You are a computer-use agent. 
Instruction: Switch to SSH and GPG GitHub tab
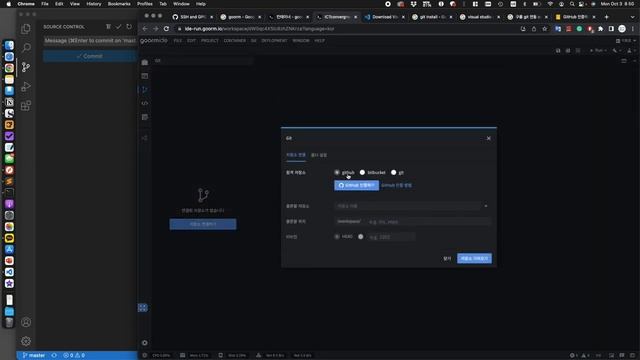point(193,17)
